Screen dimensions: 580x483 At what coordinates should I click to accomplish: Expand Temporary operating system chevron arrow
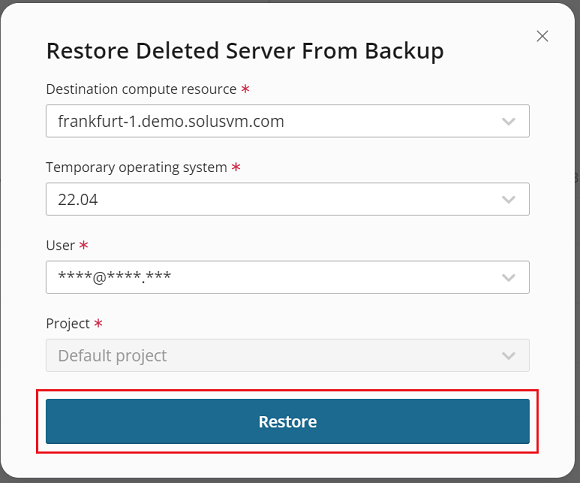509,200
